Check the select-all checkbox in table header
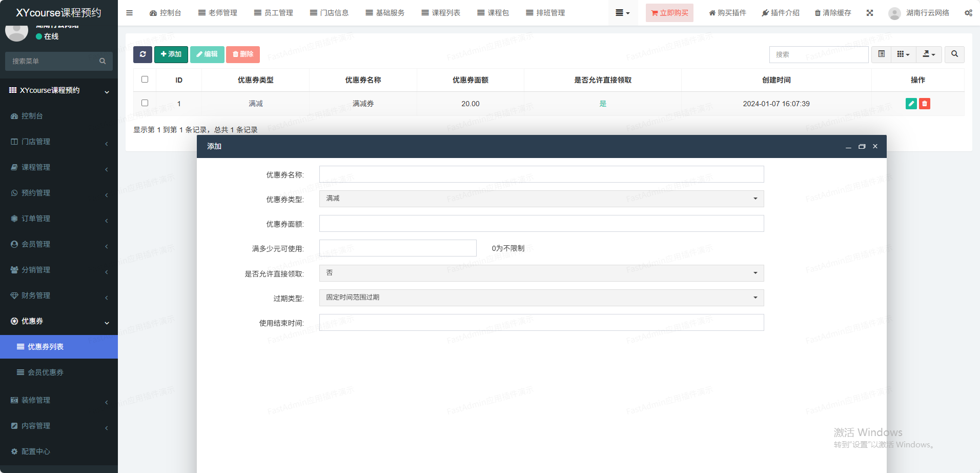Viewport: 980px width, 473px height. click(145, 80)
